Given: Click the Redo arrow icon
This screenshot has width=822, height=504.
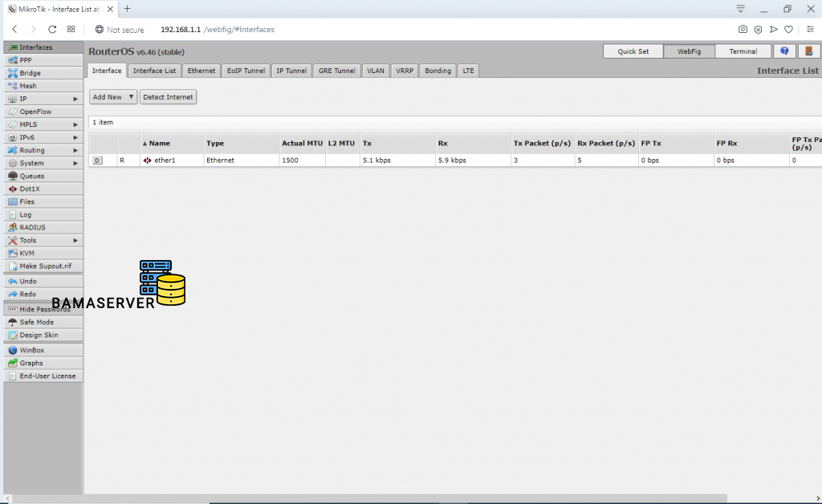Looking at the screenshot, I should 13,295.
